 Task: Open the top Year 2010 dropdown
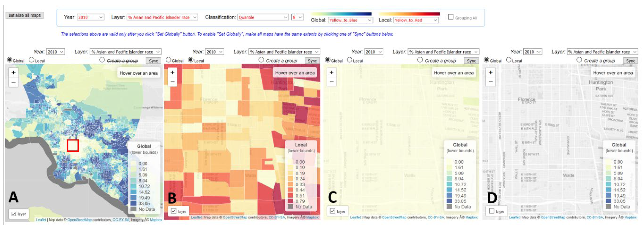click(x=90, y=17)
